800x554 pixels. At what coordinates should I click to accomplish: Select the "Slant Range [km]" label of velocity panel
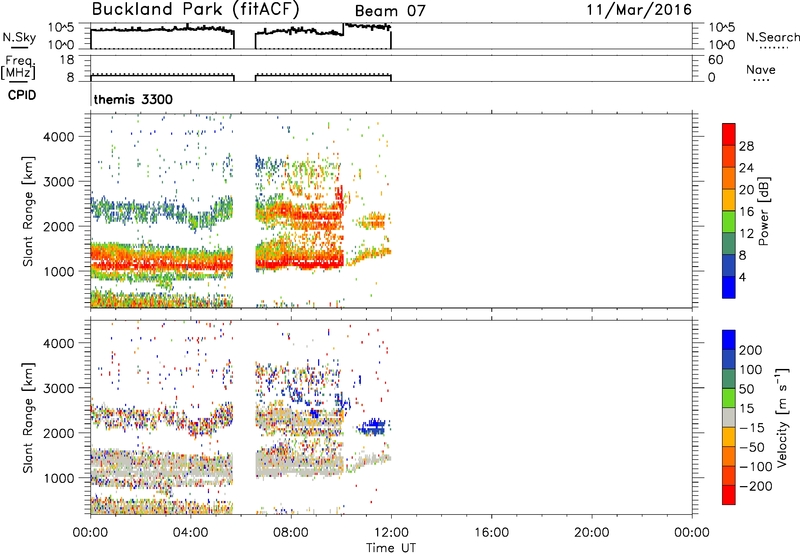(x=28, y=418)
